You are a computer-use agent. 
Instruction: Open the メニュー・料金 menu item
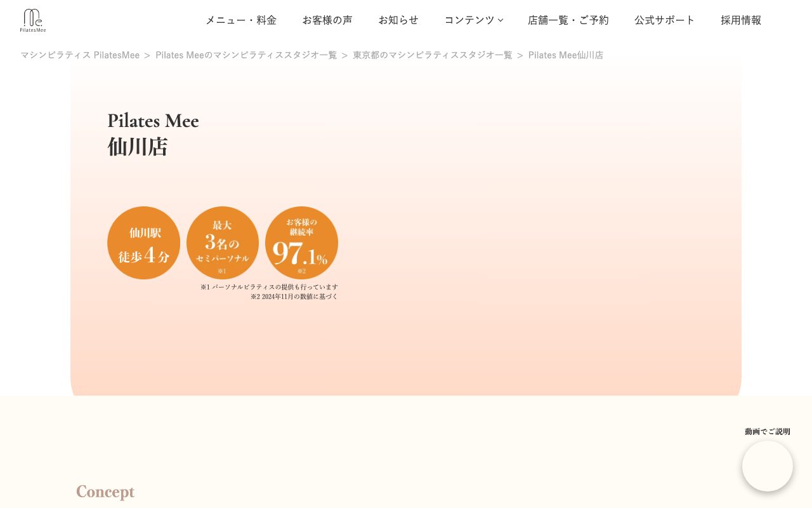(241, 20)
